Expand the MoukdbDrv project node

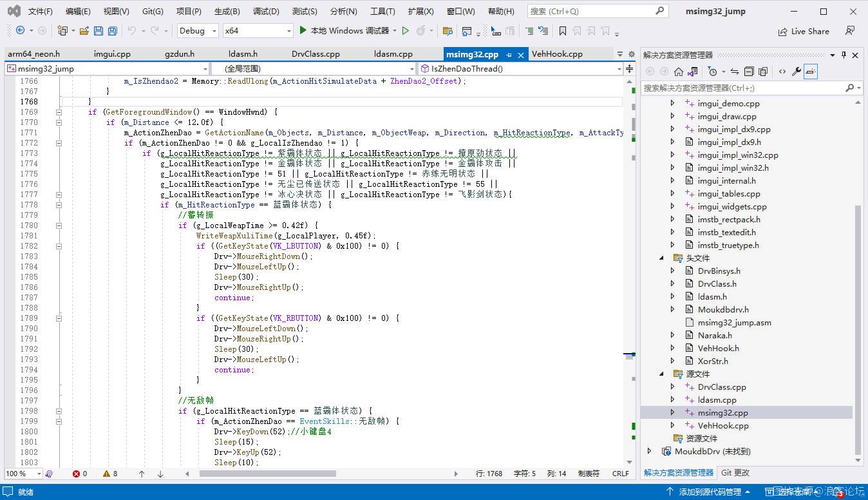649,451
